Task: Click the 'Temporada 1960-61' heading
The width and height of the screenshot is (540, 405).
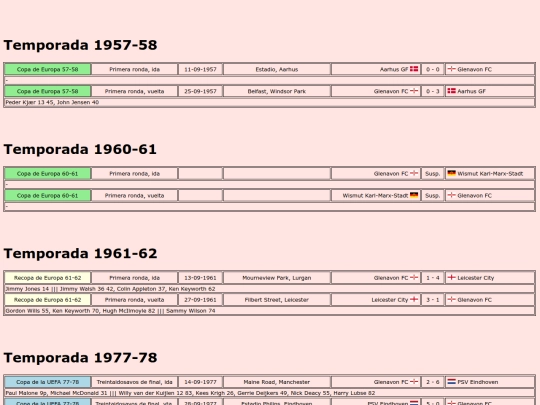Action: 80,149
